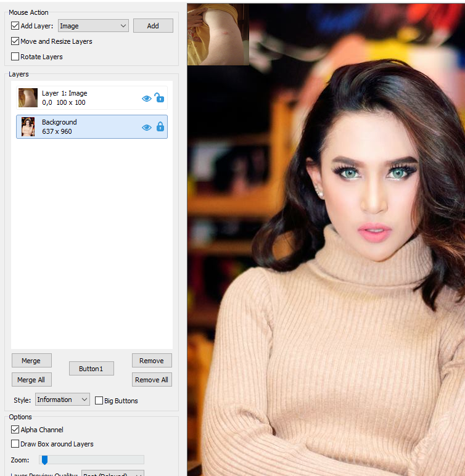Open the Layer Preview Quality dropdown
The height and width of the screenshot is (476, 465).
click(x=113, y=474)
